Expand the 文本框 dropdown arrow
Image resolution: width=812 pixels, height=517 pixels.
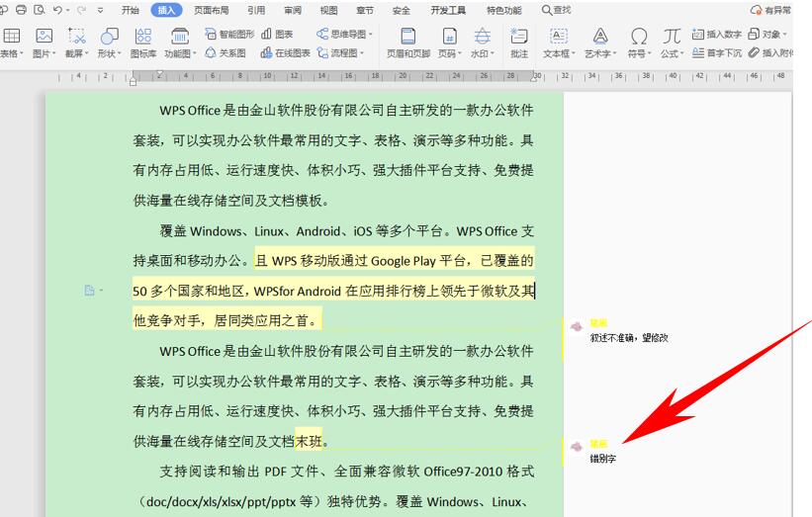click(x=574, y=53)
